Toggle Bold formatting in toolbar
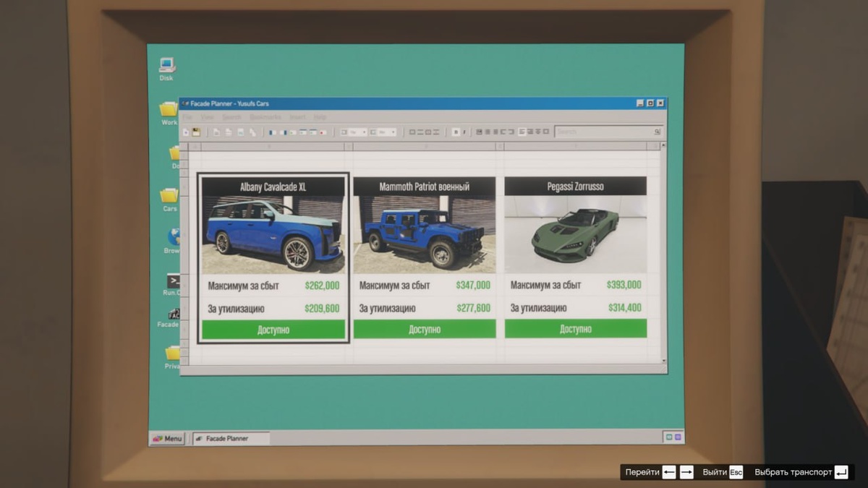The image size is (868, 488). click(456, 132)
